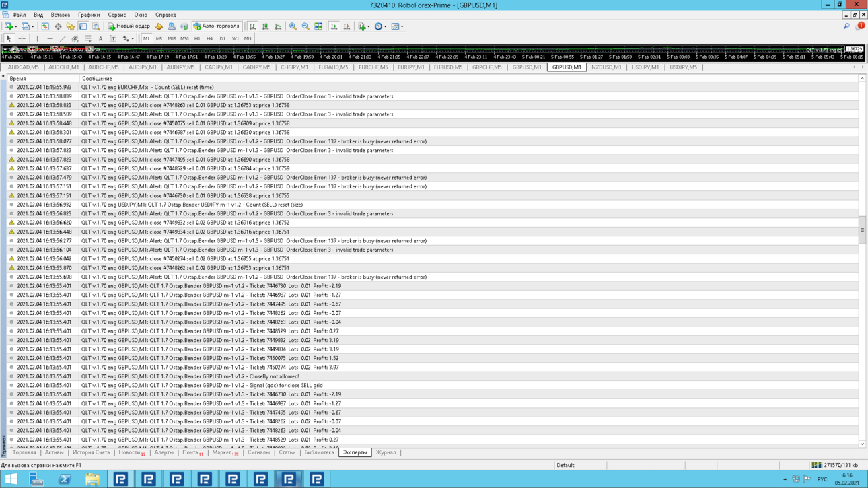The width and height of the screenshot is (868, 488).
Task: Click the Новый ордер button
Action: tap(128, 26)
